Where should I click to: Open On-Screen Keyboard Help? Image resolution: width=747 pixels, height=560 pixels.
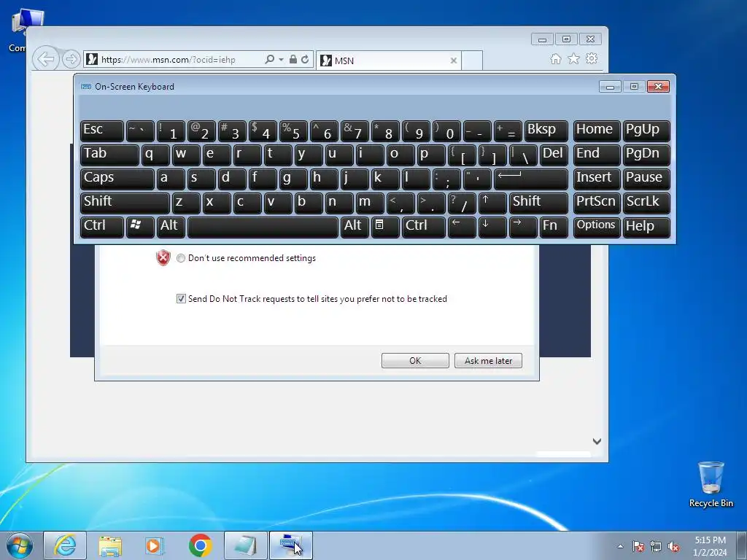click(x=646, y=227)
